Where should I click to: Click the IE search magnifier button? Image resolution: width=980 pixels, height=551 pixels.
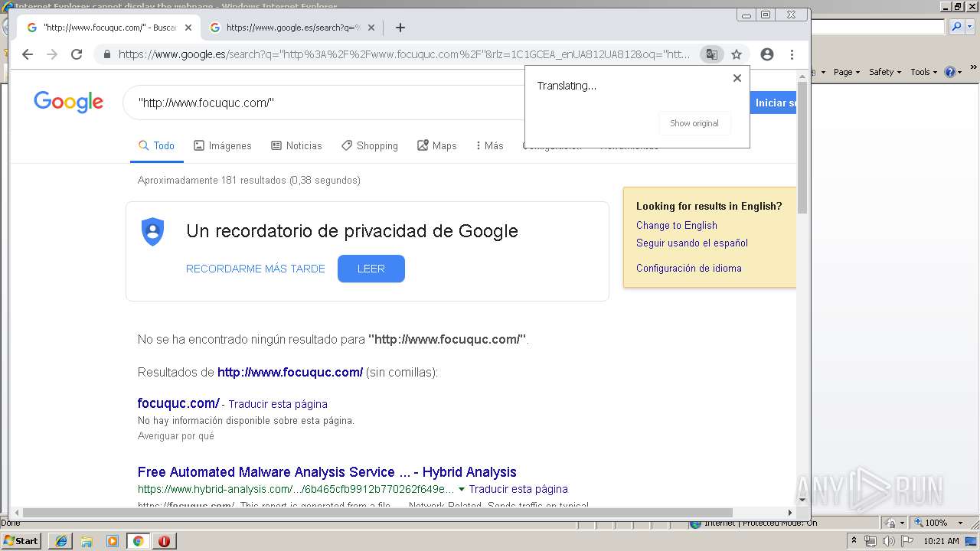click(x=956, y=27)
